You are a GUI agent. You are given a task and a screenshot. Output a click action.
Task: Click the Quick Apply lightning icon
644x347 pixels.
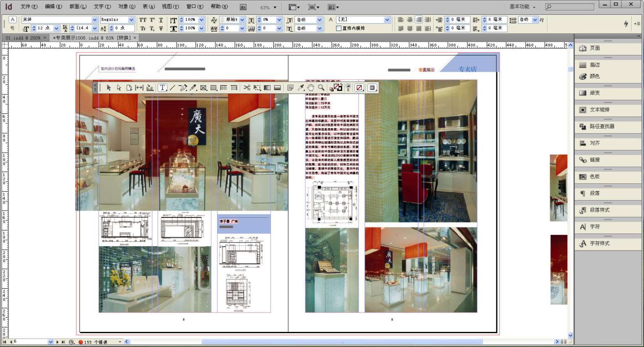(x=626, y=24)
